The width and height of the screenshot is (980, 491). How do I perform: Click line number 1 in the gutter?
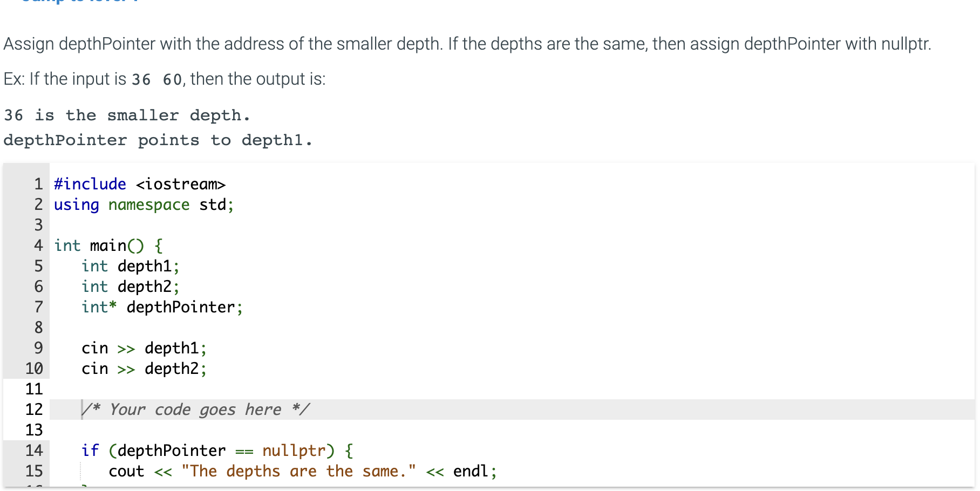click(38, 184)
